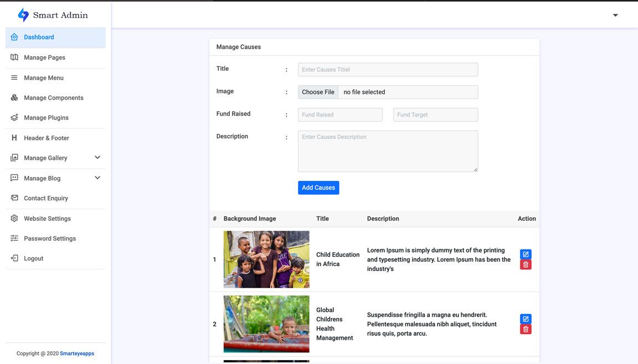The width and height of the screenshot is (638, 364).
Task: Click the description textarea resize handle
Action: [475, 169]
